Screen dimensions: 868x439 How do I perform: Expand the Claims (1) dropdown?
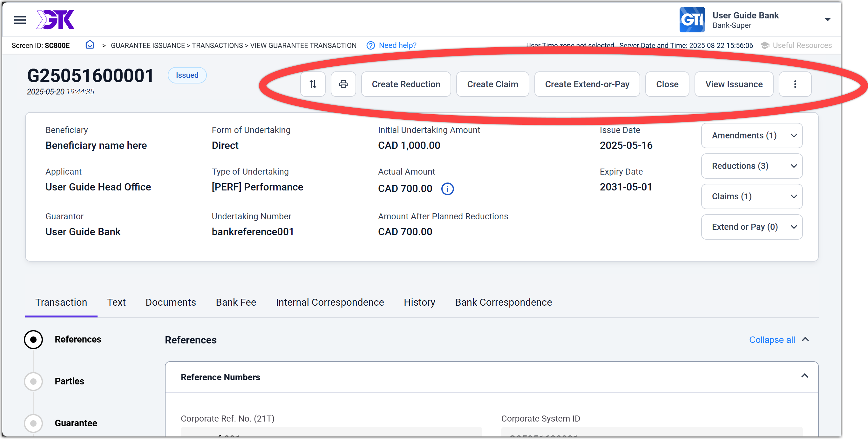752,196
